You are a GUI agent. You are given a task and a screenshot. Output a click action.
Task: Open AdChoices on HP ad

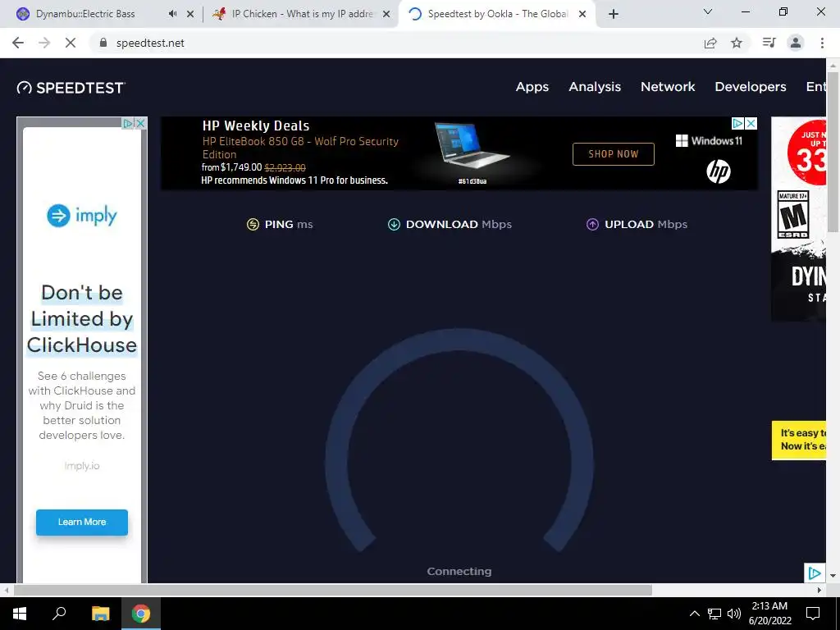click(x=737, y=124)
